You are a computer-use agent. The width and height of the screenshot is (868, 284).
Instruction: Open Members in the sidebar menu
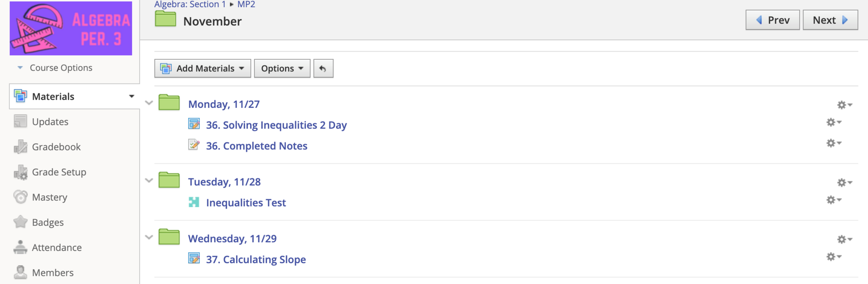coord(53,273)
